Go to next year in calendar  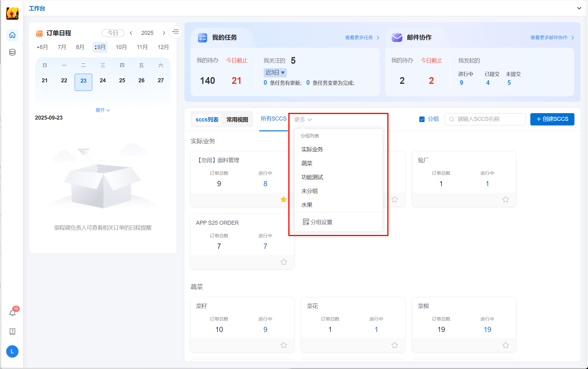[x=164, y=33]
